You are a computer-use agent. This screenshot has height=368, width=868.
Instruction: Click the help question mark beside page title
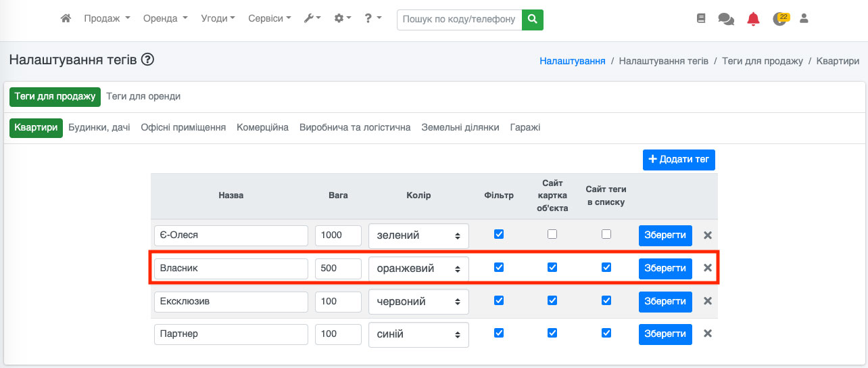click(147, 60)
